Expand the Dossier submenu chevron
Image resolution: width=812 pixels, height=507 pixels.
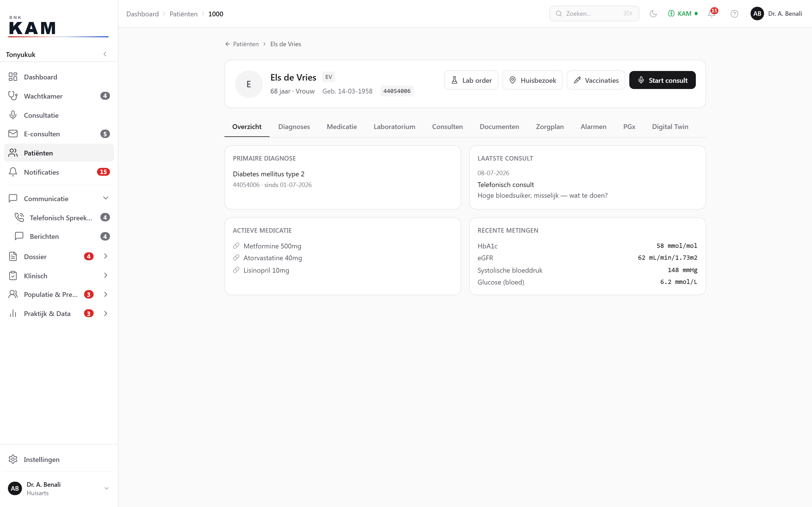point(105,256)
